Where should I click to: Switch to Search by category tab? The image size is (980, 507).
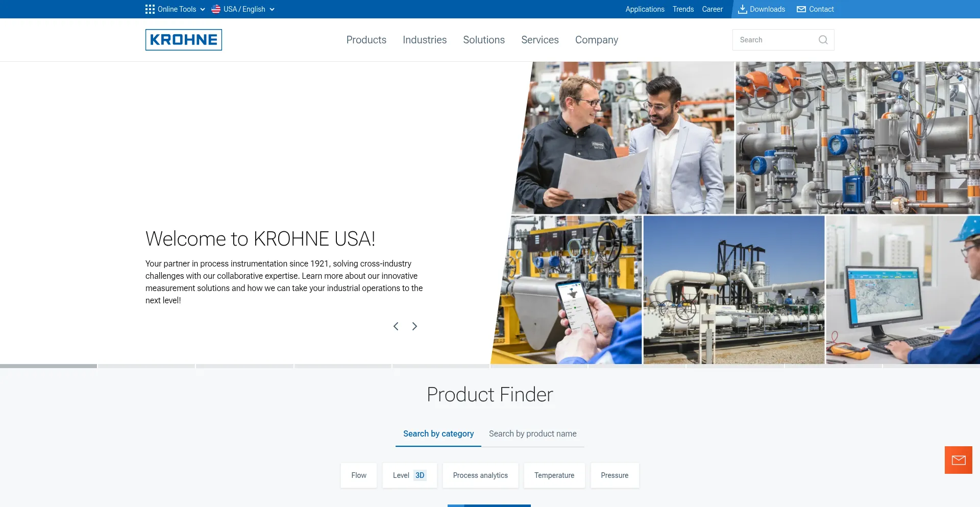click(x=438, y=433)
